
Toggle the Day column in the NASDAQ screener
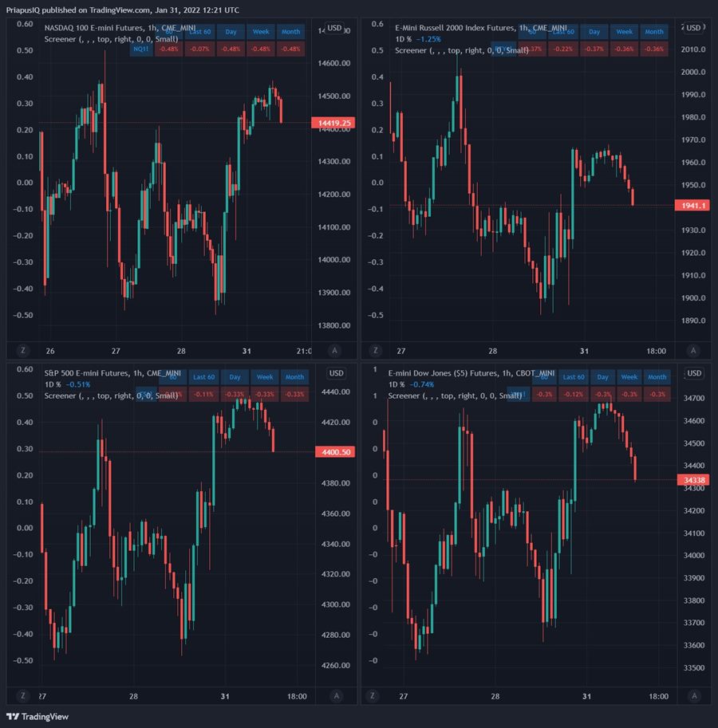(x=231, y=31)
